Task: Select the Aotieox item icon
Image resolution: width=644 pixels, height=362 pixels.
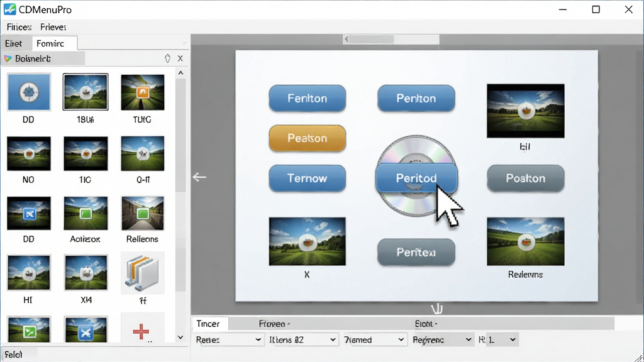Action: (86, 213)
